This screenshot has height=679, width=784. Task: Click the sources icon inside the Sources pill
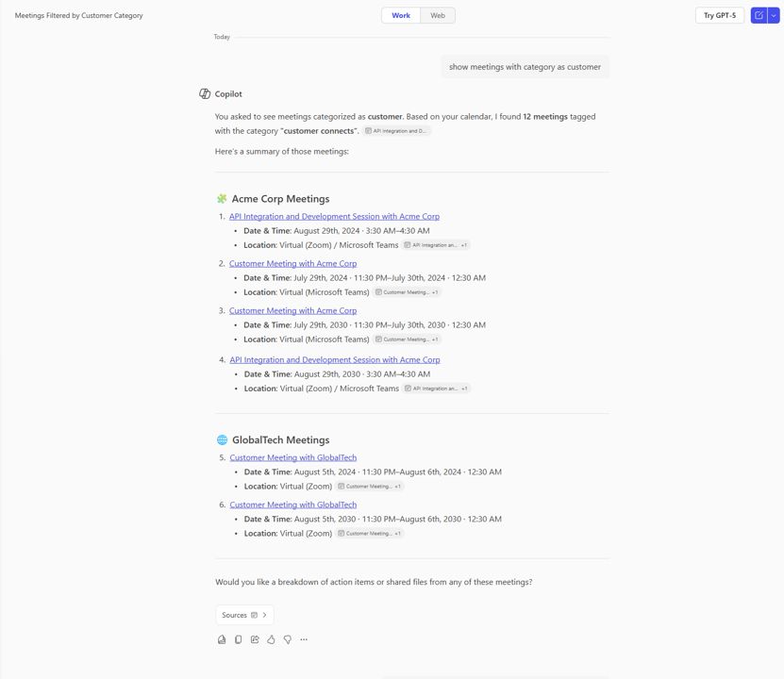click(x=253, y=614)
